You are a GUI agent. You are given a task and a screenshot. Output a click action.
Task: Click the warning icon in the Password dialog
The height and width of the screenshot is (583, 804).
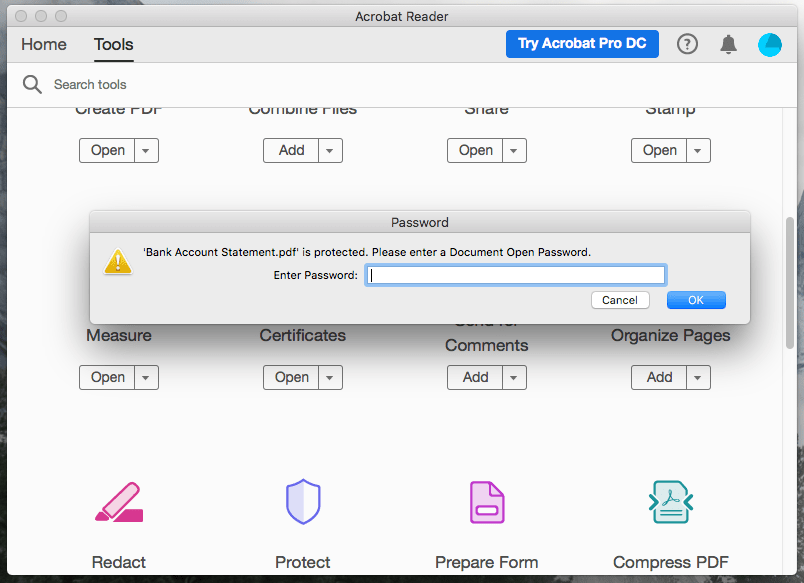tap(118, 262)
